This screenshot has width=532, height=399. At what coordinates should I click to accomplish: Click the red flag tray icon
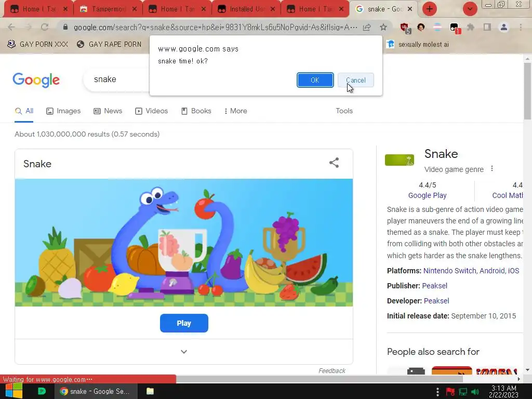[450, 392]
